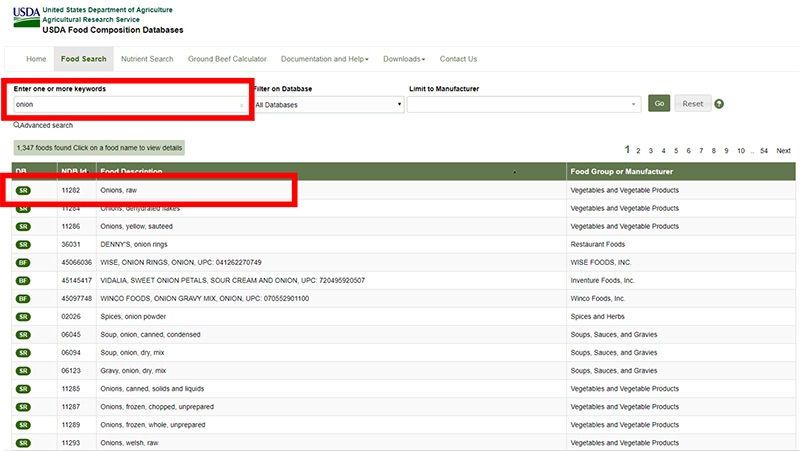
Task: Click the NDB Id column header
Action: (74, 172)
